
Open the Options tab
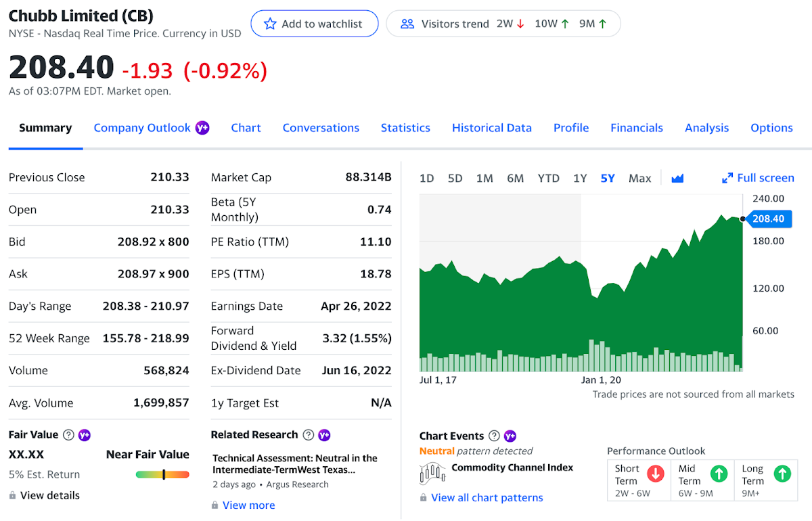(771, 128)
